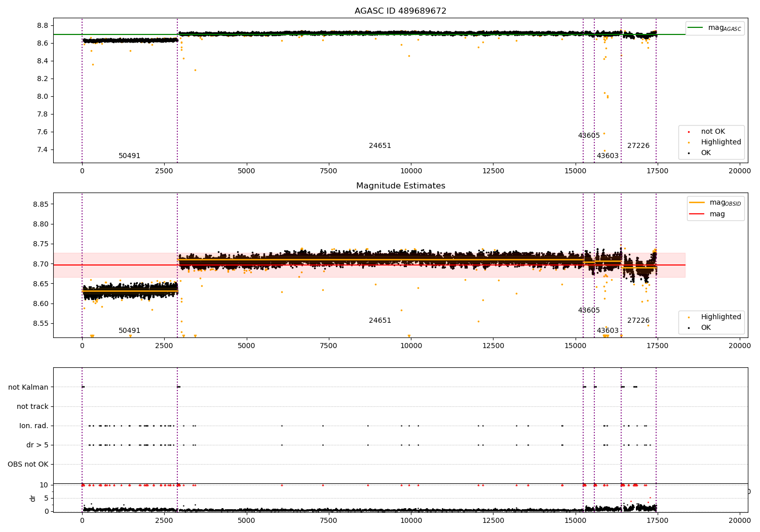
Task: Click y-axis tick 7.4 on top plot
Action: [43, 150]
